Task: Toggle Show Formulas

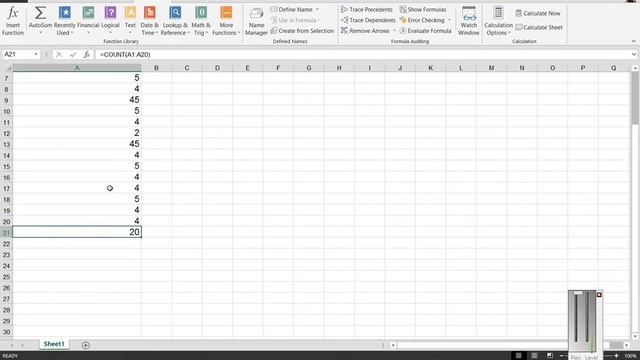Action: click(x=423, y=9)
